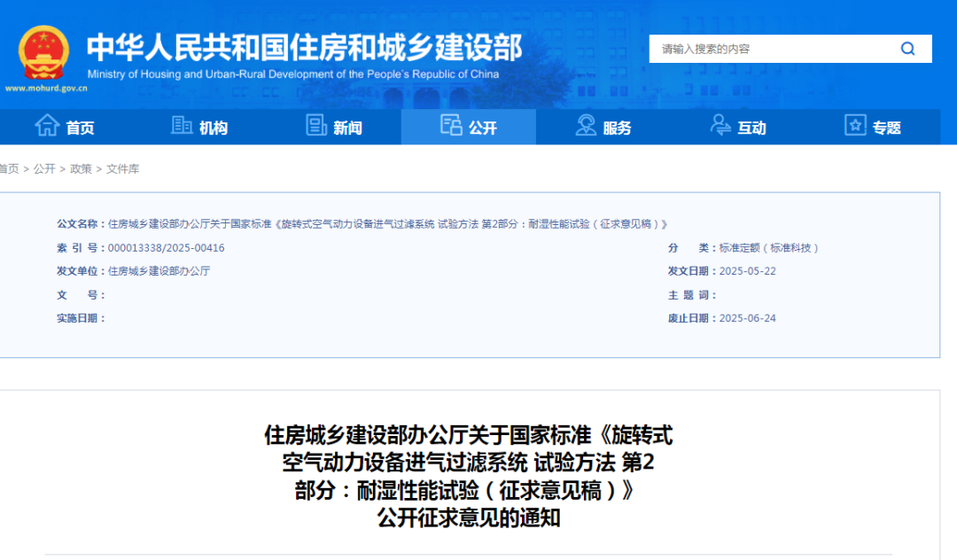This screenshot has height=560, width=957.
Task: Switch to the 互动 navigation tab
Action: (737, 127)
